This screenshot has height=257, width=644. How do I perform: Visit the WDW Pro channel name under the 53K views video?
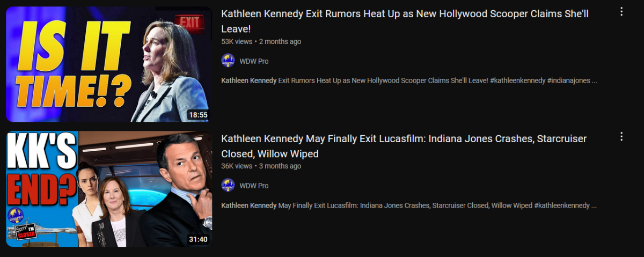(x=254, y=61)
